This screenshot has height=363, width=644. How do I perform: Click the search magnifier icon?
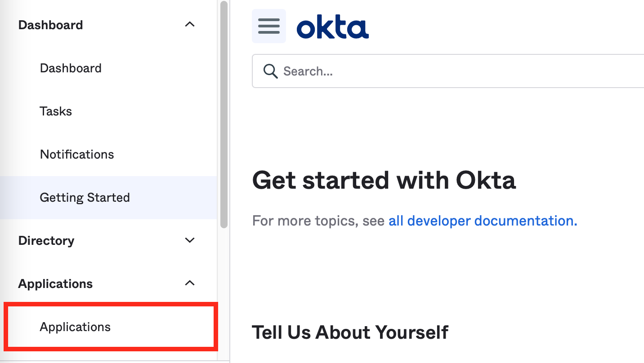pyautogui.click(x=270, y=71)
